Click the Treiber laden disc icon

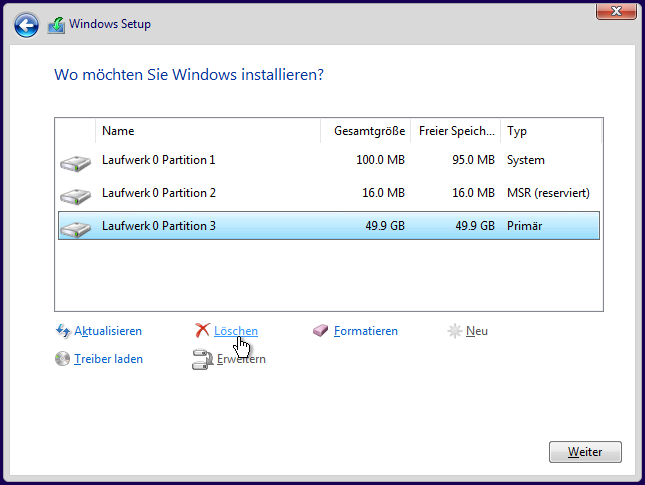[63, 359]
